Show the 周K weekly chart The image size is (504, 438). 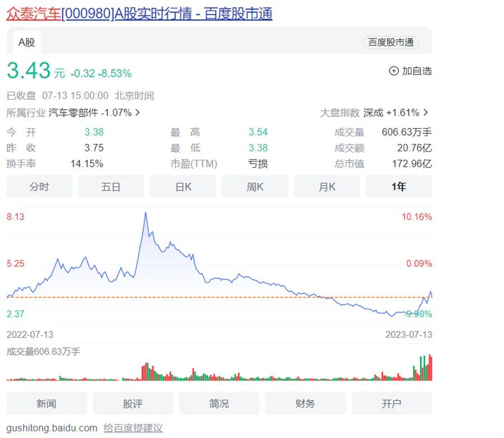[x=255, y=187]
